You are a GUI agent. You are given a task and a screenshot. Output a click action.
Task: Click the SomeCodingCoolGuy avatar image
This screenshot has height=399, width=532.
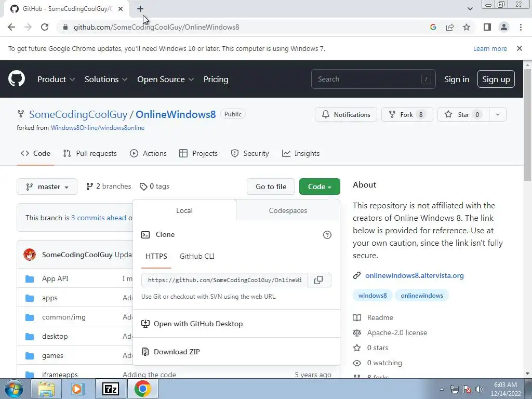[x=30, y=255]
